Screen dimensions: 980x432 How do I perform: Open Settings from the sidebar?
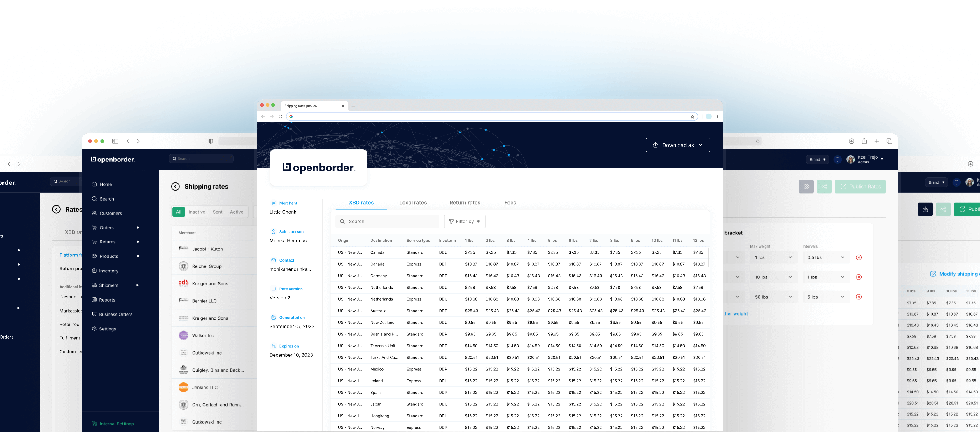(107, 329)
